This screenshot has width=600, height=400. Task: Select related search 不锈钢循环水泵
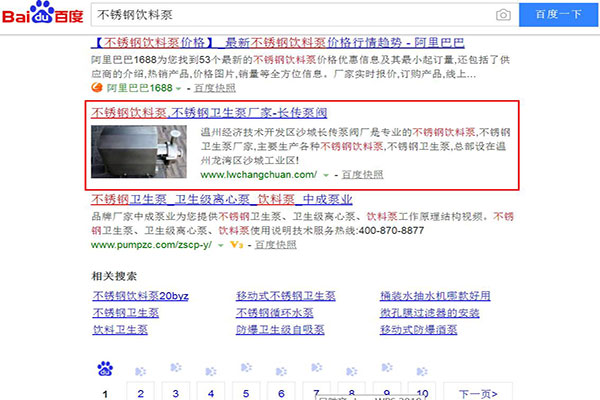coord(275,313)
